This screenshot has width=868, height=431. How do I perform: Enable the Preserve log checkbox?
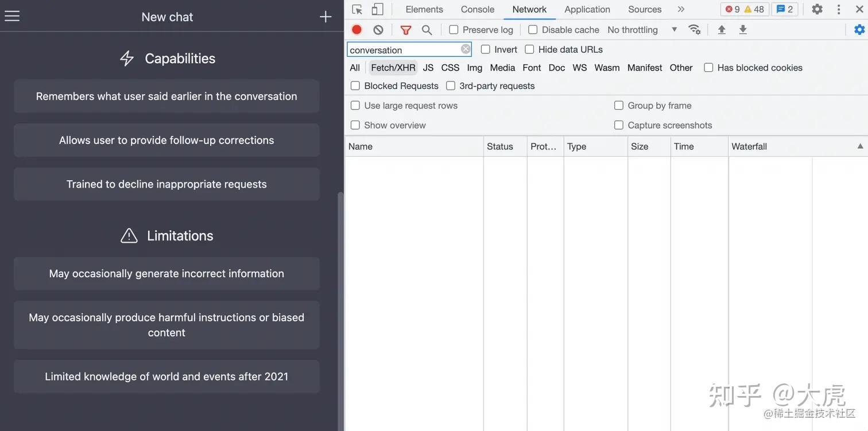click(x=454, y=30)
